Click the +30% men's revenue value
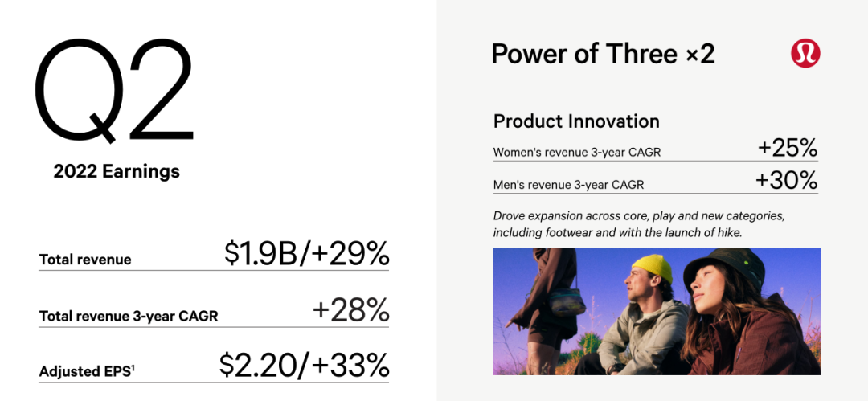Image resolution: width=868 pixels, height=401 pixels. pos(786,180)
